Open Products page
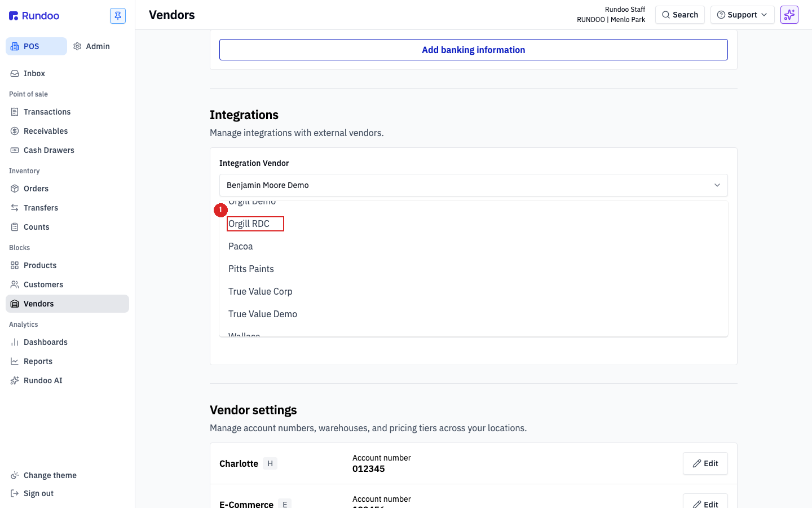This screenshot has height=508, width=812. pyautogui.click(x=67, y=265)
